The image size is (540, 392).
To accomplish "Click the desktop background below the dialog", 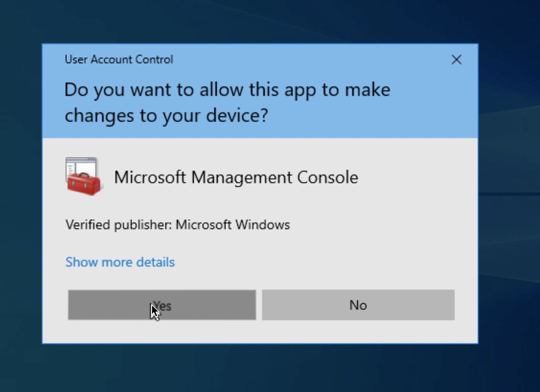I will (x=265, y=368).
